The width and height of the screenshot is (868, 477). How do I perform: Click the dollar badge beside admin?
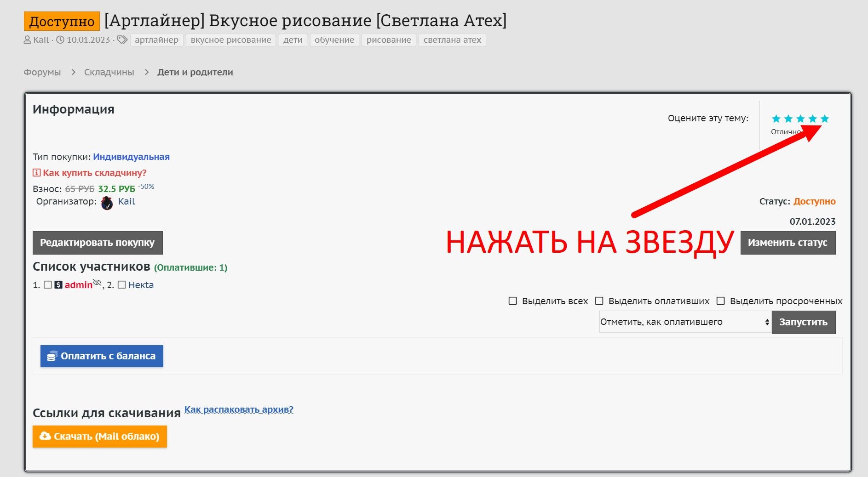[58, 285]
